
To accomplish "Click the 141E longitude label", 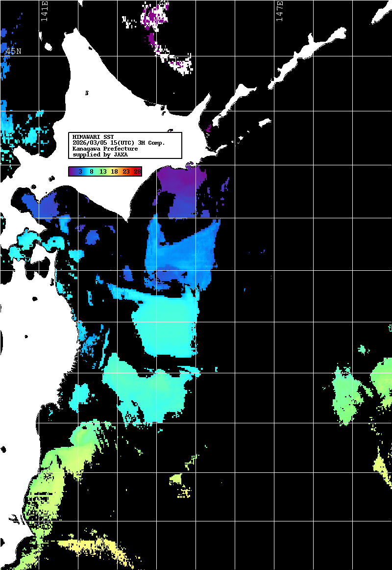I will click(44, 11).
